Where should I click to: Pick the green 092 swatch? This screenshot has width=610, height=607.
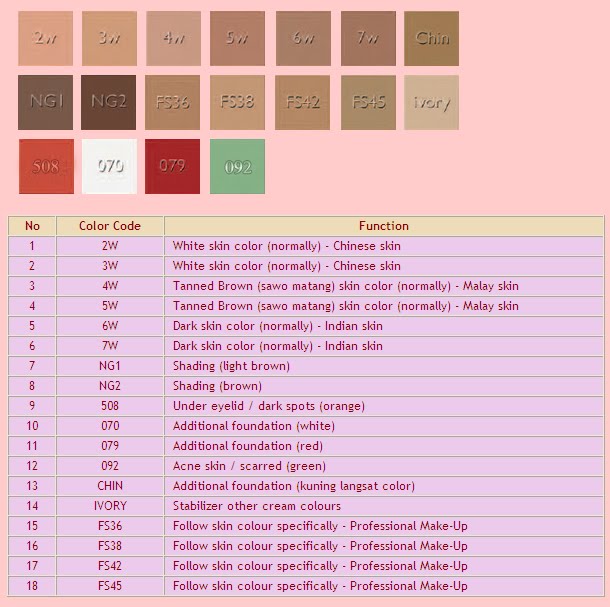pos(237,166)
